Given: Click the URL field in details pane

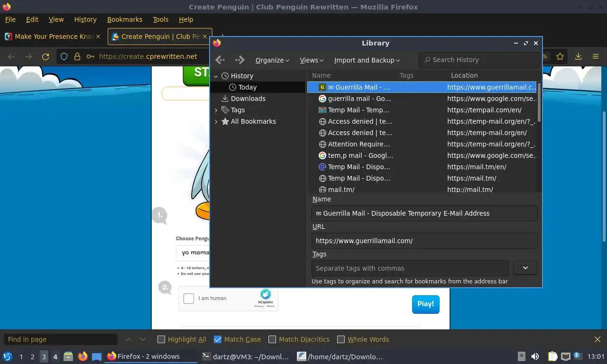Looking at the screenshot, I should coord(424,241).
